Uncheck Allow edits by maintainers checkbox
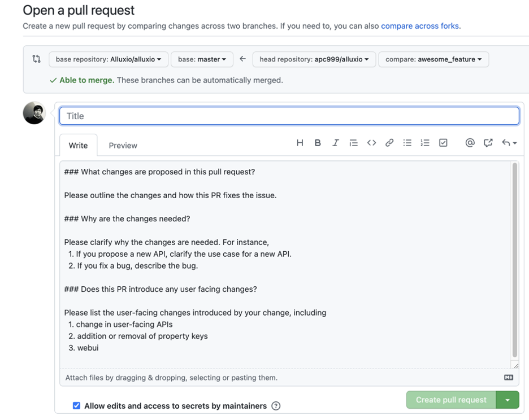Image resolution: width=529 pixels, height=420 pixels. [77, 405]
